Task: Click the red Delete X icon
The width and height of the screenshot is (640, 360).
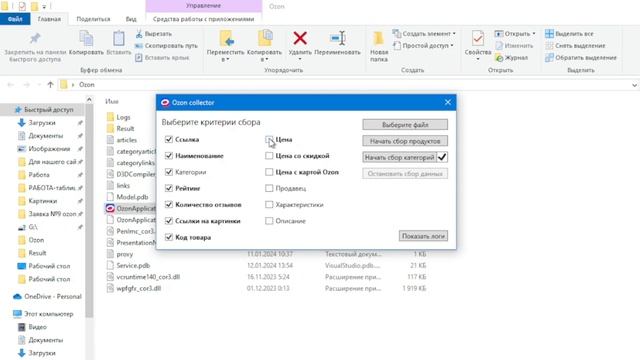Action: [300, 38]
